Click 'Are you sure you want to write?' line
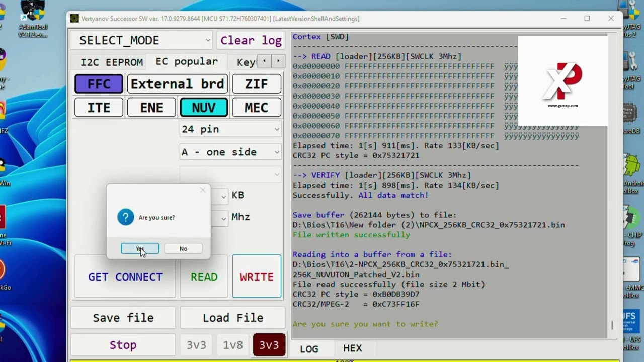 [365, 324]
